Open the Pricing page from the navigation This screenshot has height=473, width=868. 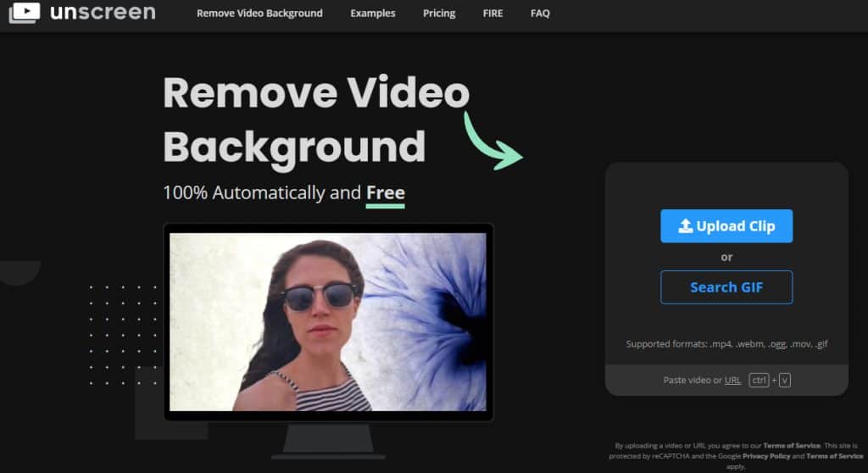pyautogui.click(x=439, y=14)
